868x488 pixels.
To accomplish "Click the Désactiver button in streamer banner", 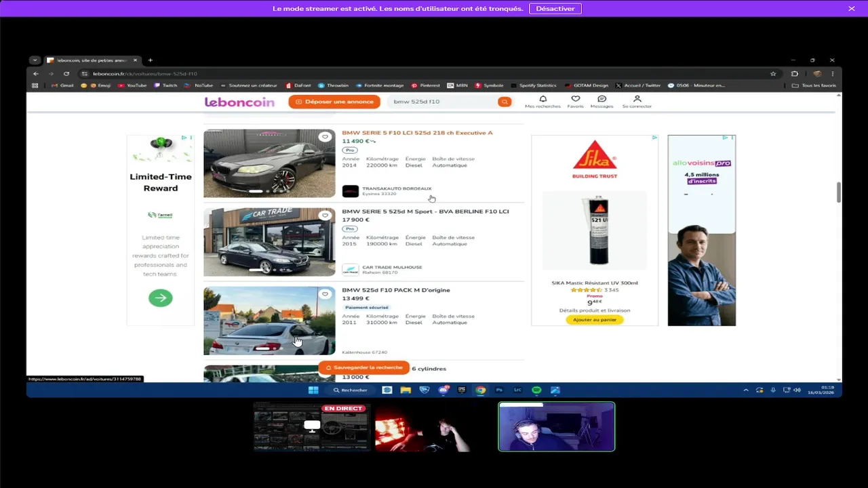I will click(555, 9).
